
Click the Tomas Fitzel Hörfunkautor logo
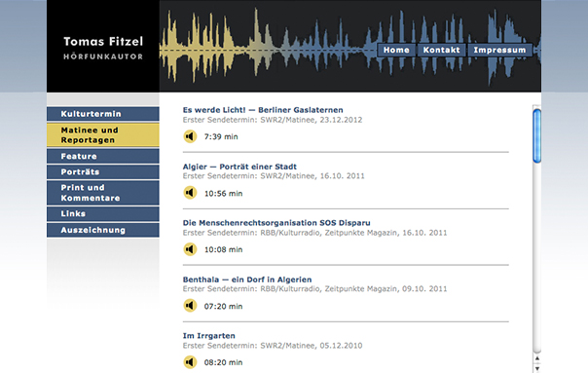(x=103, y=48)
